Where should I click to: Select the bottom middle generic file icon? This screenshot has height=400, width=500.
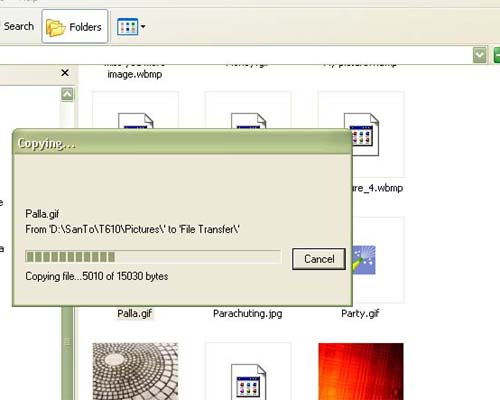[x=248, y=382]
